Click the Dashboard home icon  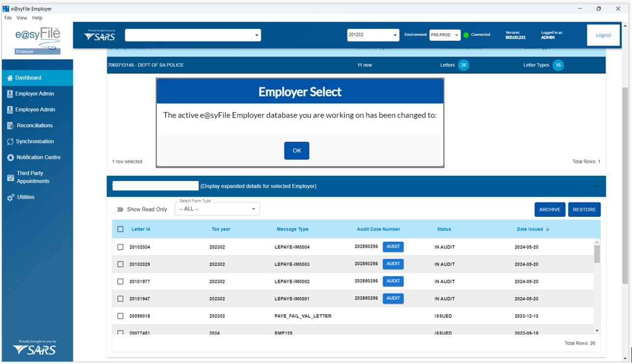pyautogui.click(x=10, y=78)
